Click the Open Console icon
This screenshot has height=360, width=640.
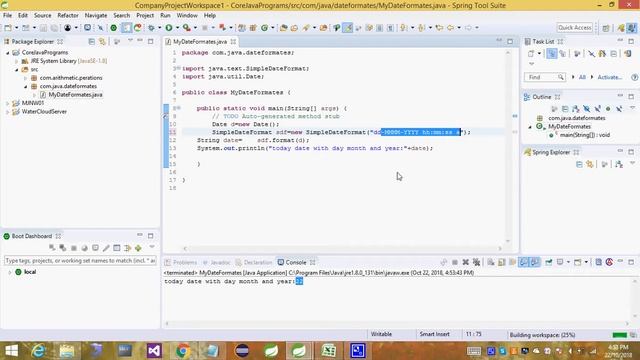point(577,262)
